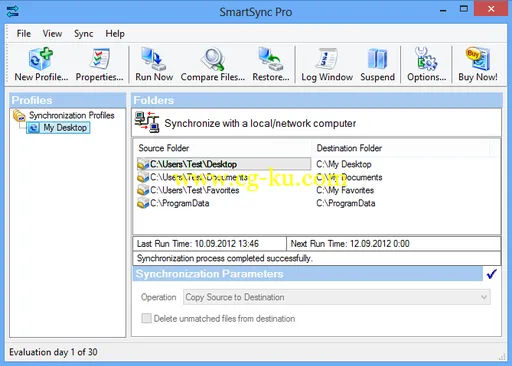512x366 pixels.
Task: Click the Evaluation day 1 of 30 status
Action: pos(53,352)
